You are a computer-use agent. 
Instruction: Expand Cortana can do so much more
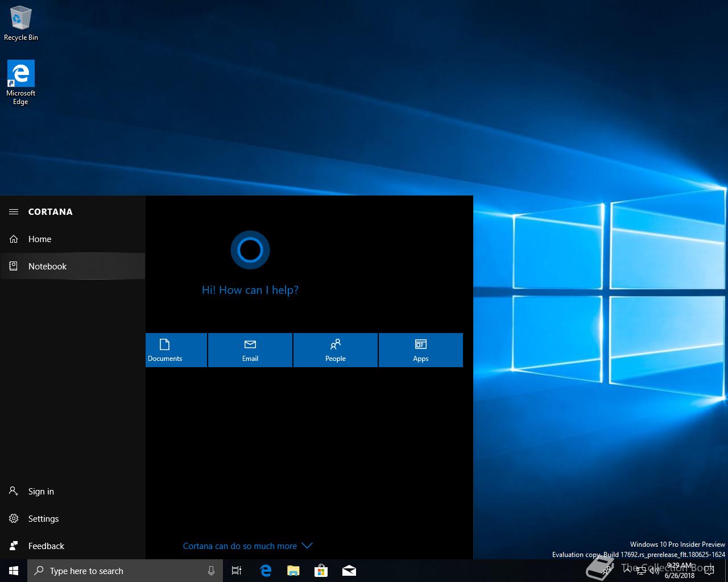(248, 546)
